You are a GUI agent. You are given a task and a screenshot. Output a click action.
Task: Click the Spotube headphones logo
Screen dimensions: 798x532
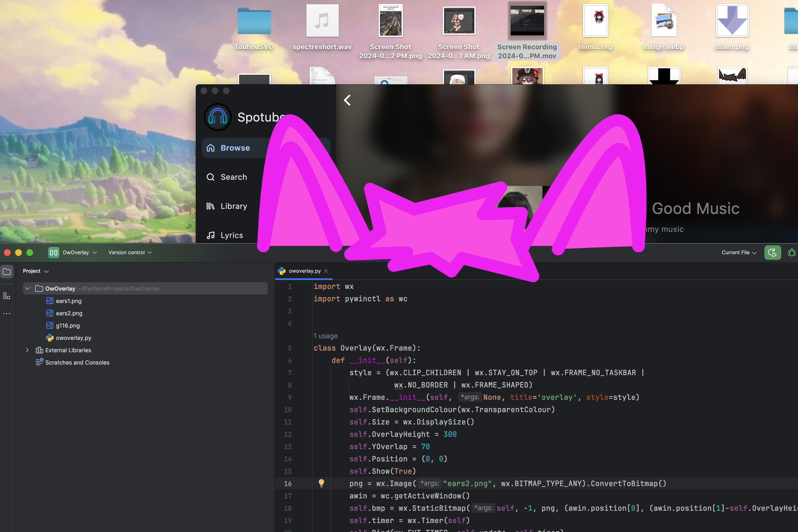tap(218, 117)
